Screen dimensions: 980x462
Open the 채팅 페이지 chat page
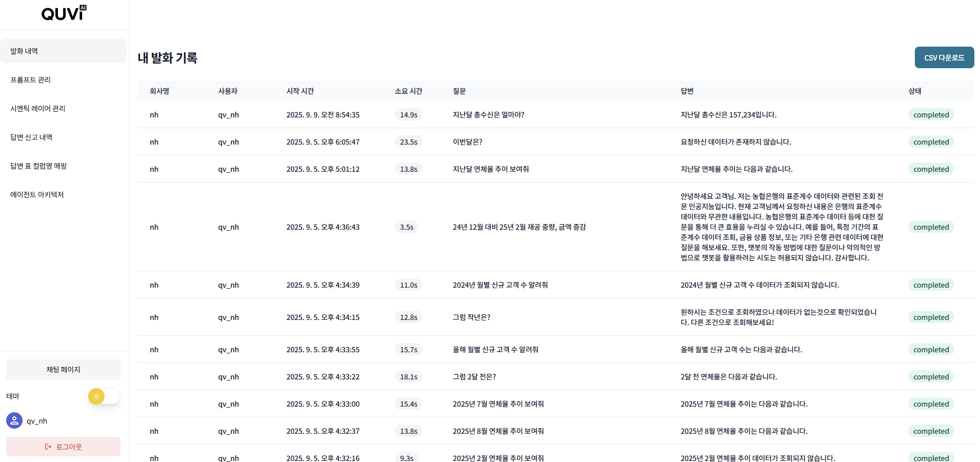tap(63, 369)
